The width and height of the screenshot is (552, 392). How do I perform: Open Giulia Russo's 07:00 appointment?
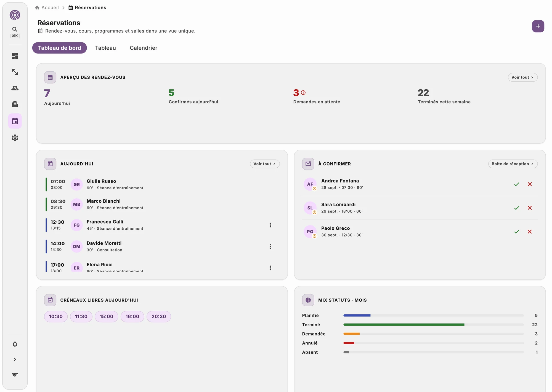[162, 184]
